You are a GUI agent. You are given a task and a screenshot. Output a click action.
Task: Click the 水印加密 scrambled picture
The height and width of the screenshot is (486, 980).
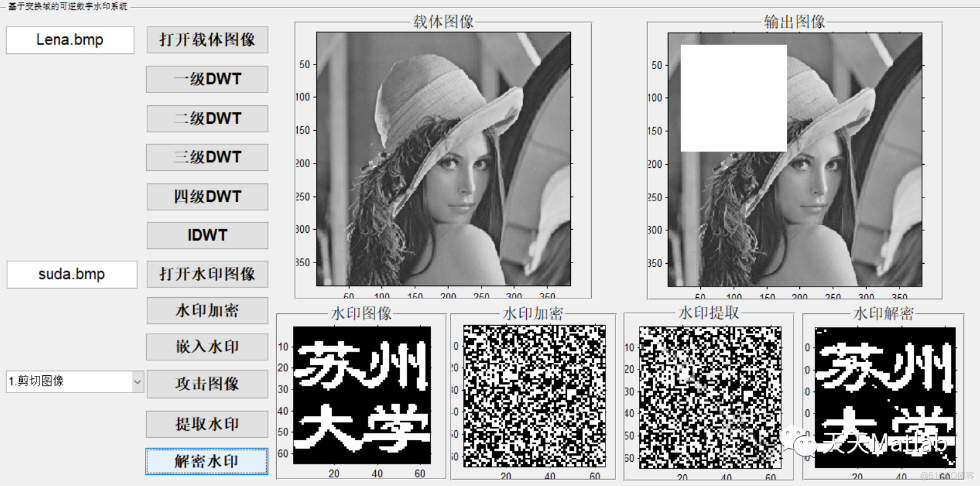pyautogui.click(x=534, y=396)
